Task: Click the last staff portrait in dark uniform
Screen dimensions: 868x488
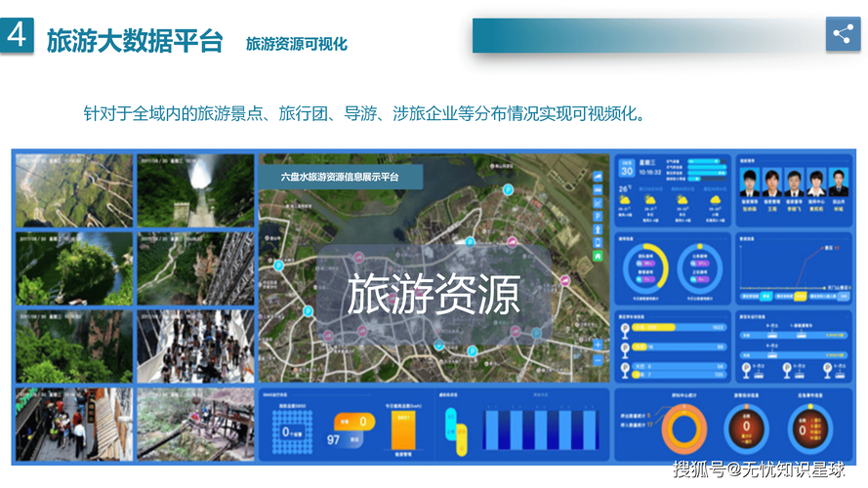Action: tap(838, 183)
